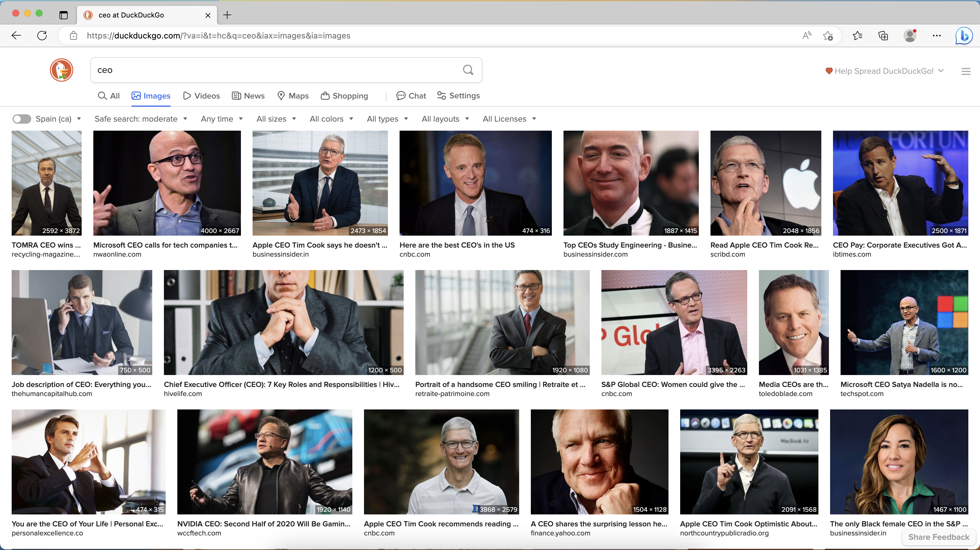This screenshot has height=550, width=980.
Task: Open the tab actions menu icon
Action: 64,15
